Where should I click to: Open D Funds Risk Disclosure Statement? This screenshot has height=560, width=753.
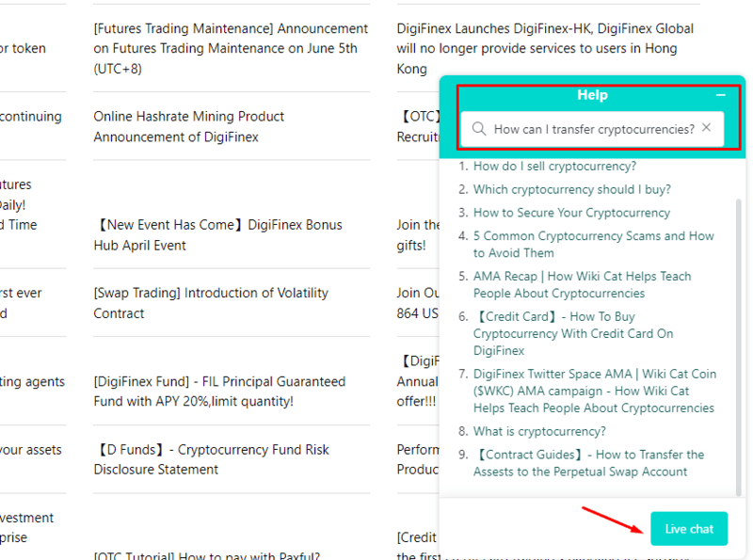point(211,459)
